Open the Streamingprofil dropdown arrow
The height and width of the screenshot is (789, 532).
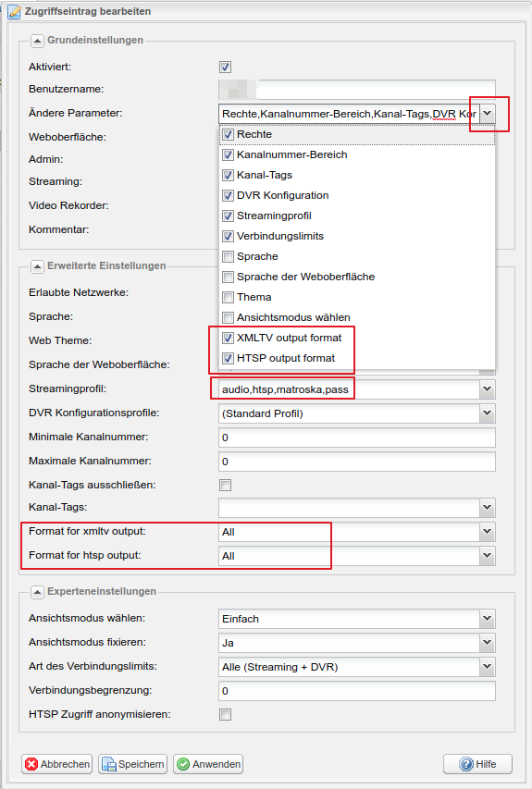click(488, 389)
